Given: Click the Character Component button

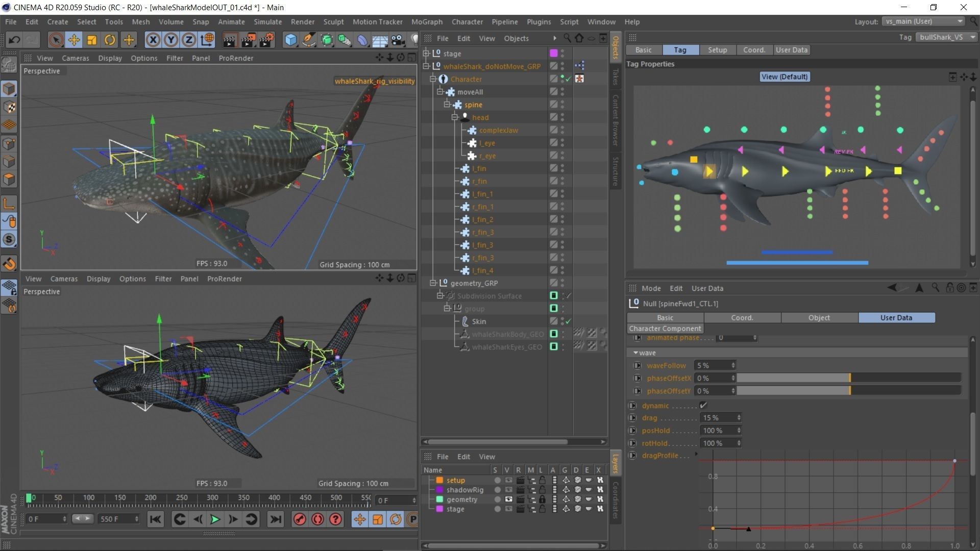Looking at the screenshot, I should click(665, 329).
